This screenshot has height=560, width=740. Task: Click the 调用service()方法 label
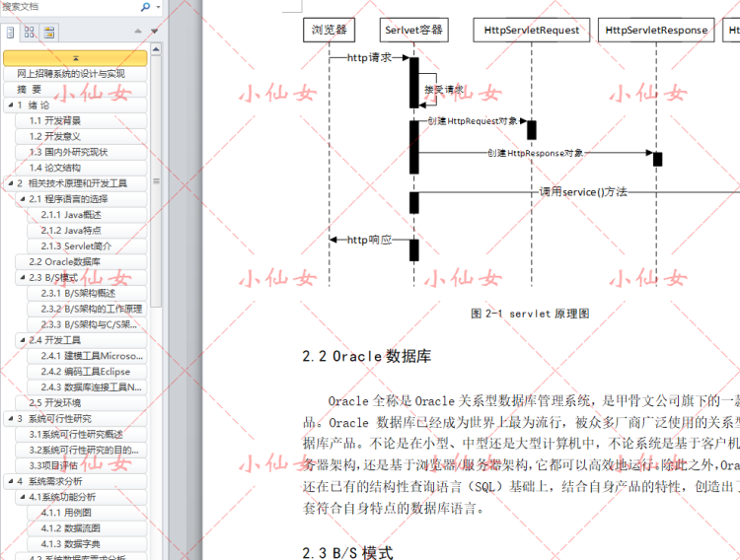coord(583,191)
